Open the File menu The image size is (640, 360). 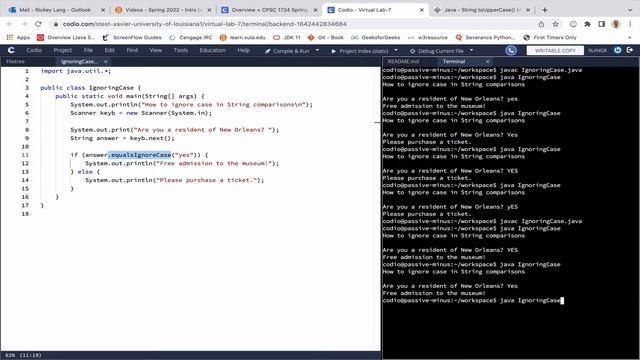[x=88, y=50]
